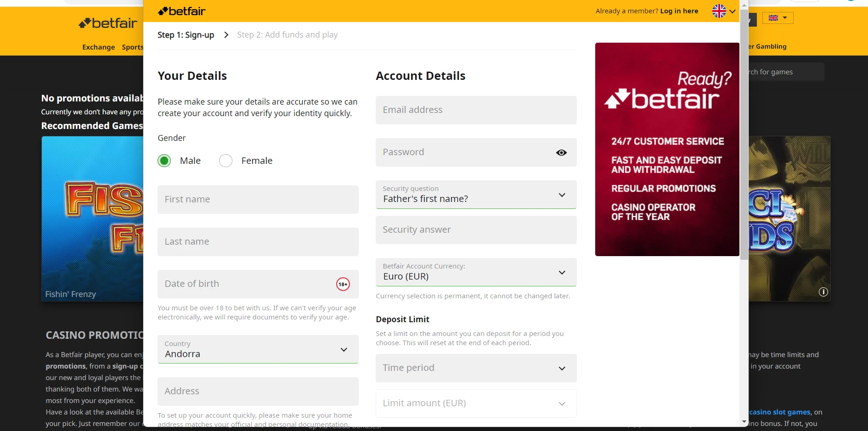Click 'casino slot games' link
The height and width of the screenshot is (431, 868).
(779, 412)
